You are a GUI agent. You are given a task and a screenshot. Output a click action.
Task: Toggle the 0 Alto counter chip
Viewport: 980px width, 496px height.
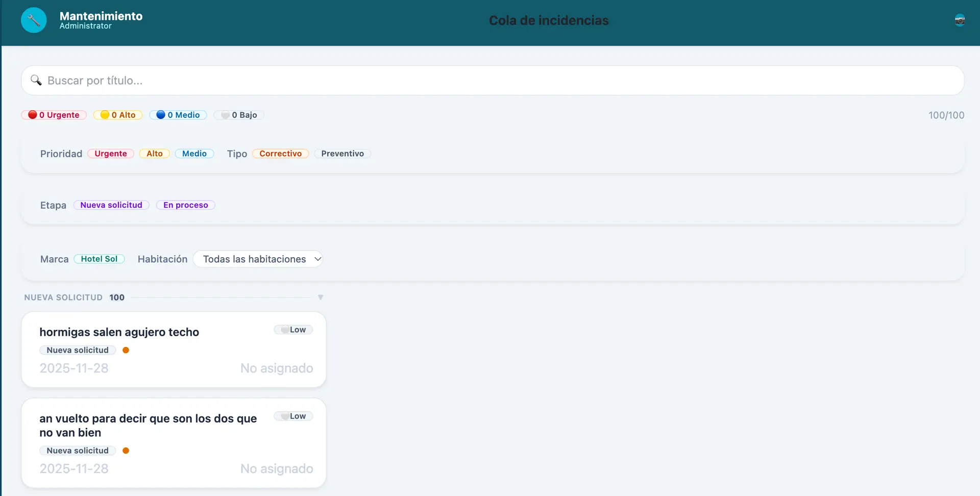(x=118, y=115)
